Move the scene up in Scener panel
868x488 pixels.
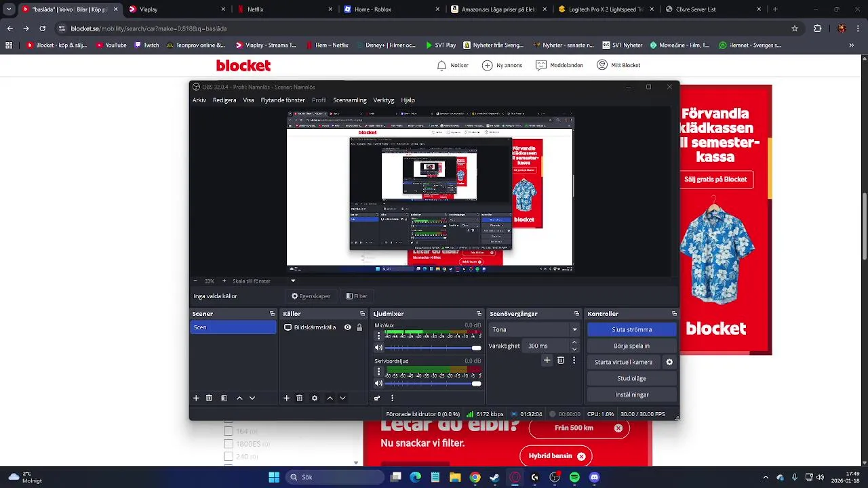239,398
